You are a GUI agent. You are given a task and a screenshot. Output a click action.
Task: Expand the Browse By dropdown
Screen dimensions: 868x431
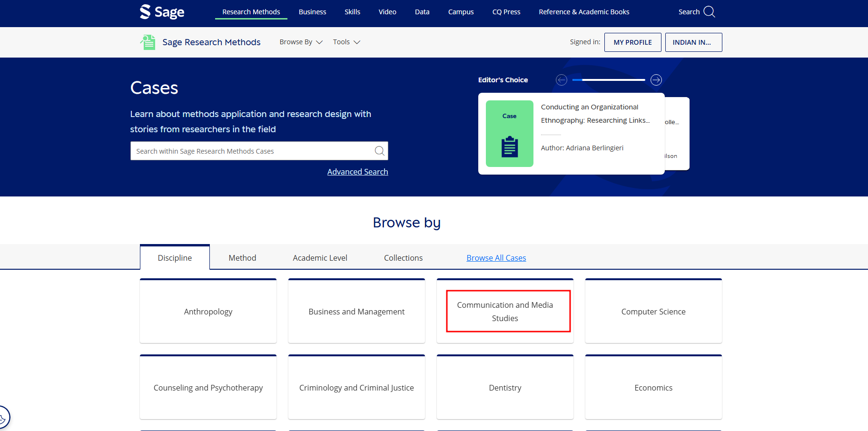click(301, 42)
